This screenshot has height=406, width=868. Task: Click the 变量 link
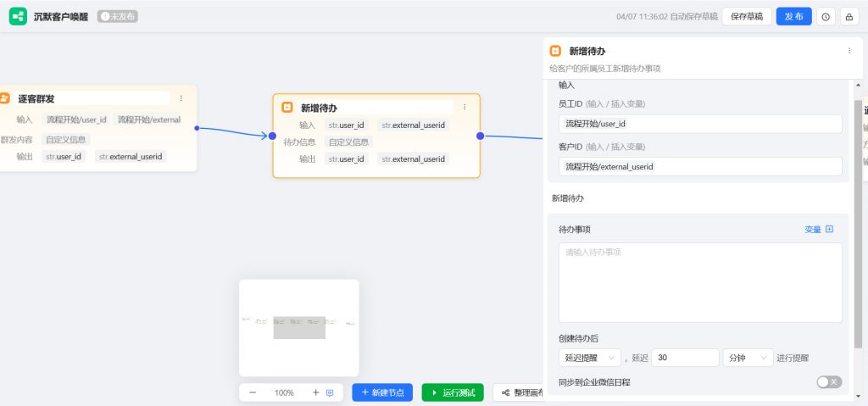[813, 230]
